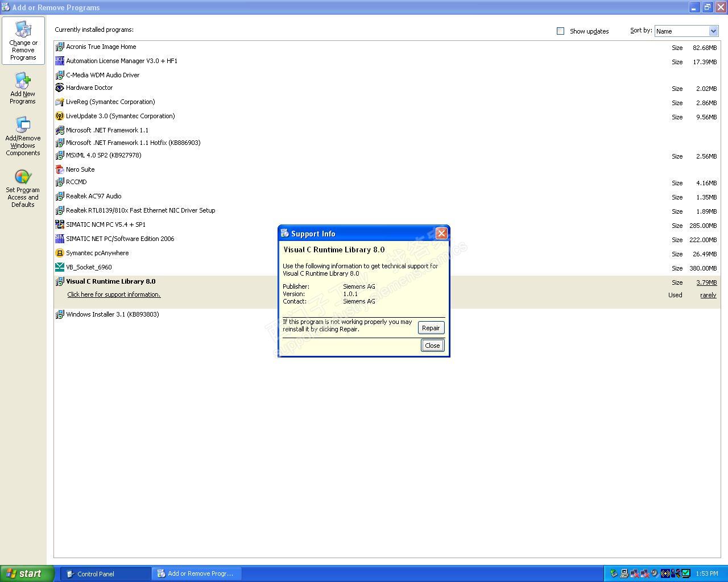
Task: Select the Acronis True Image Home entry
Action: (387, 47)
